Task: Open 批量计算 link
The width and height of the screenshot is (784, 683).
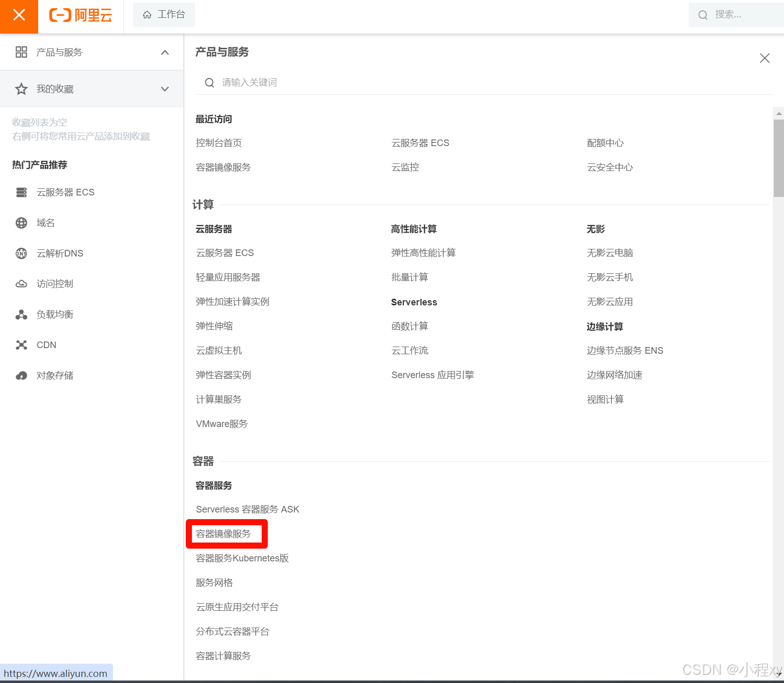Action: point(410,277)
